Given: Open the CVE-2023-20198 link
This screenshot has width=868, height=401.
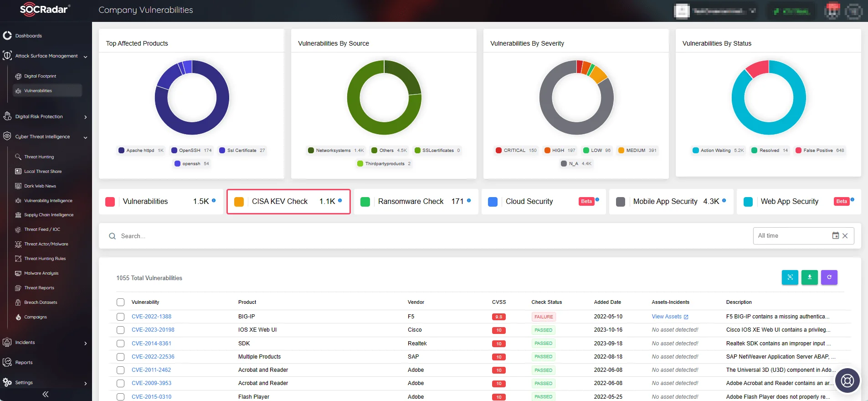Looking at the screenshot, I should tap(153, 330).
